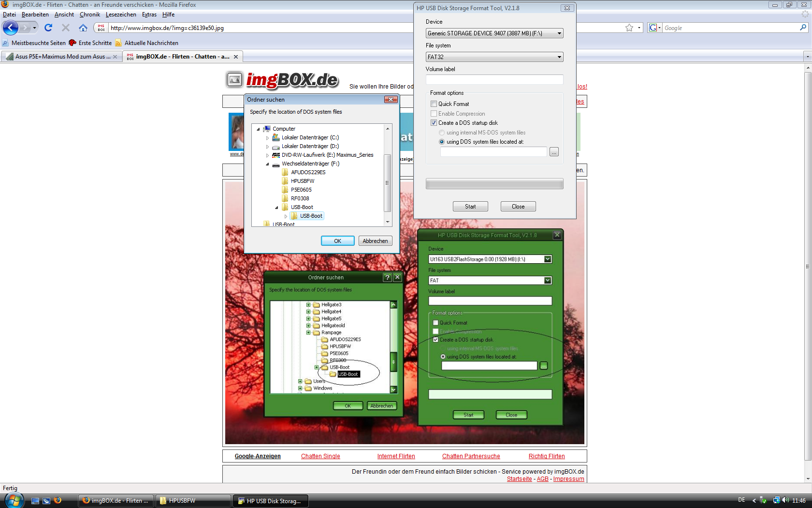Click the Google search engine icon
This screenshot has width=812, height=508.
[x=653, y=28]
